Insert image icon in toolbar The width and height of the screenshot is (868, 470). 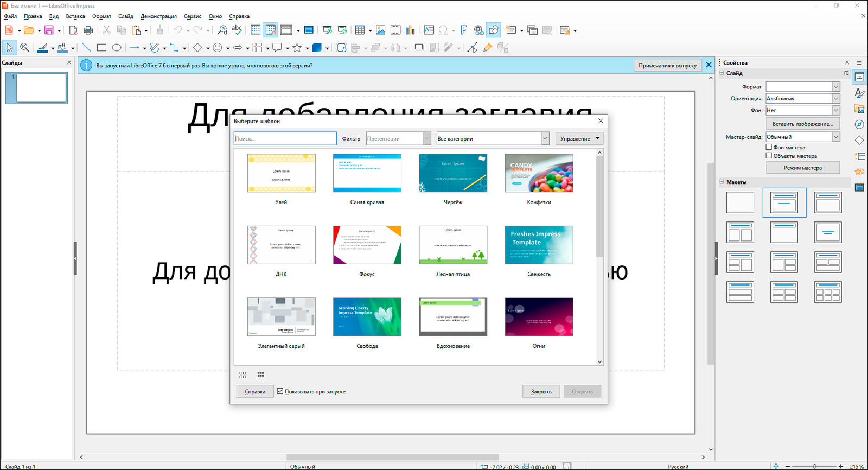(x=381, y=30)
